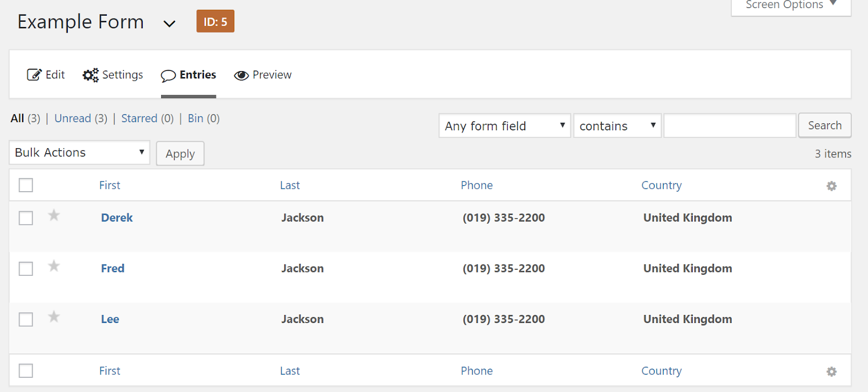Click the Settings gears icon
The height and width of the screenshot is (392, 868).
91,75
